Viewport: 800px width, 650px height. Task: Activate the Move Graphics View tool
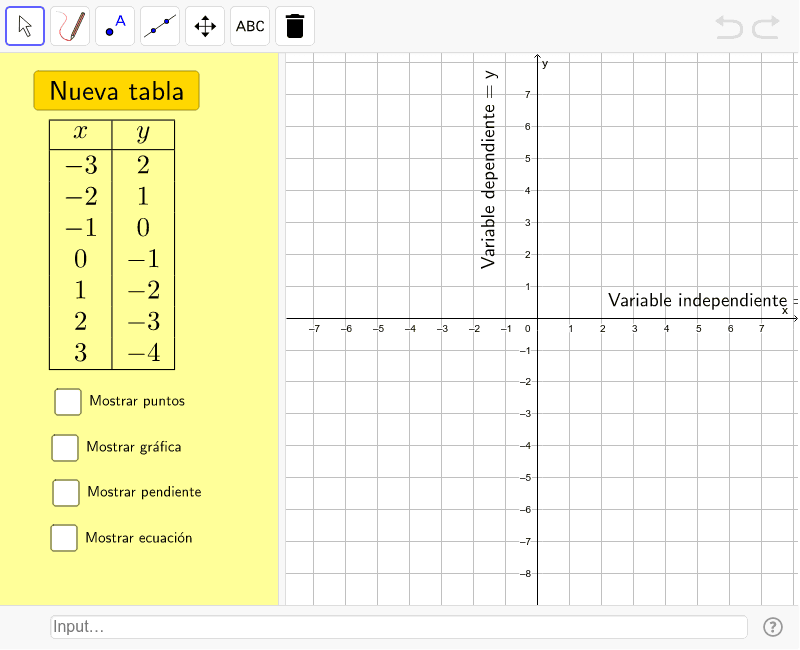click(205, 26)
